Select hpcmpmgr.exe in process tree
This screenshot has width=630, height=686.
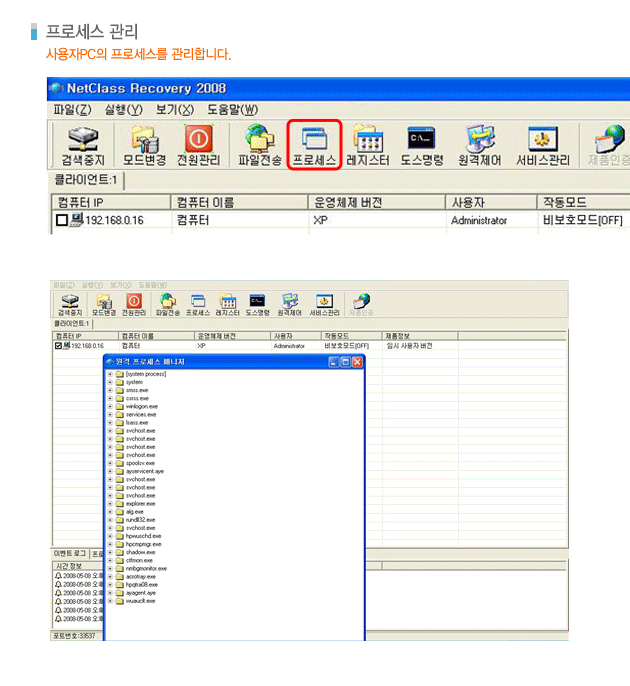144,544
